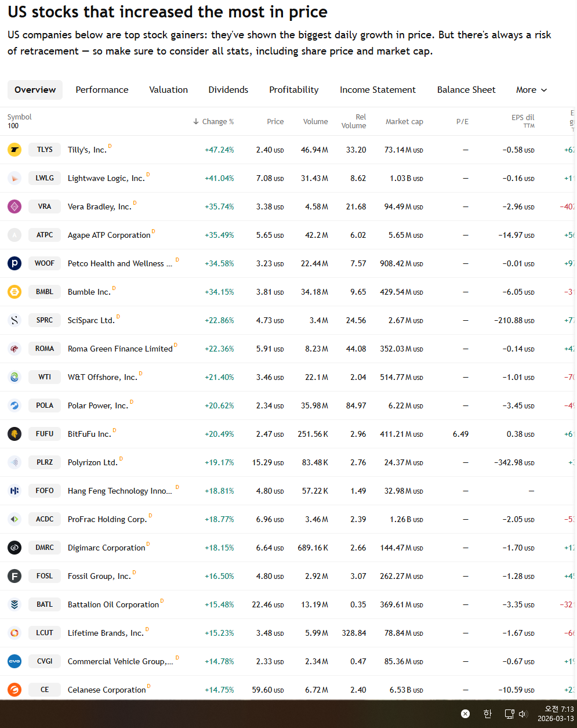Switch to the Profitability tab
Screen dimensions: 577x728
[294, 90]
